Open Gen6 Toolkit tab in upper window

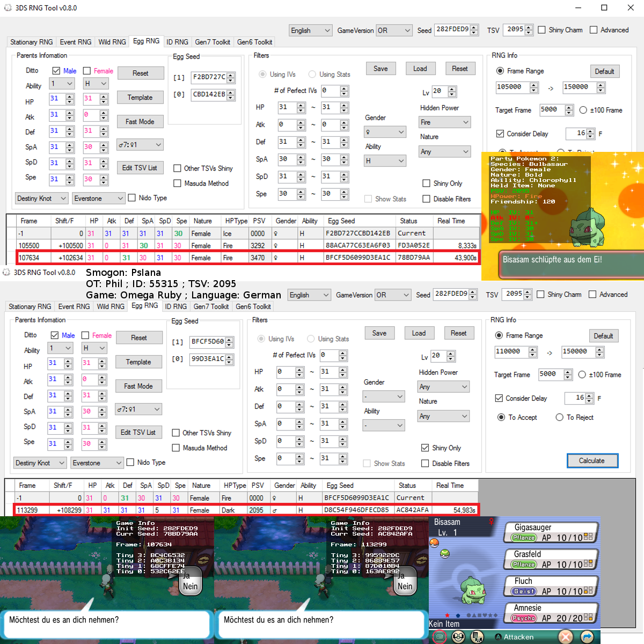(x=255, y=42)
